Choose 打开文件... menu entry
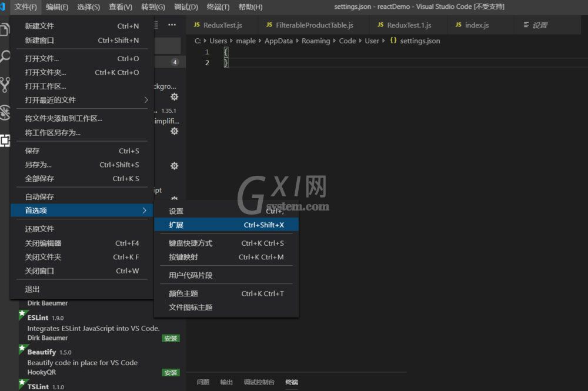The image size is (588, 391). (82, 58)
